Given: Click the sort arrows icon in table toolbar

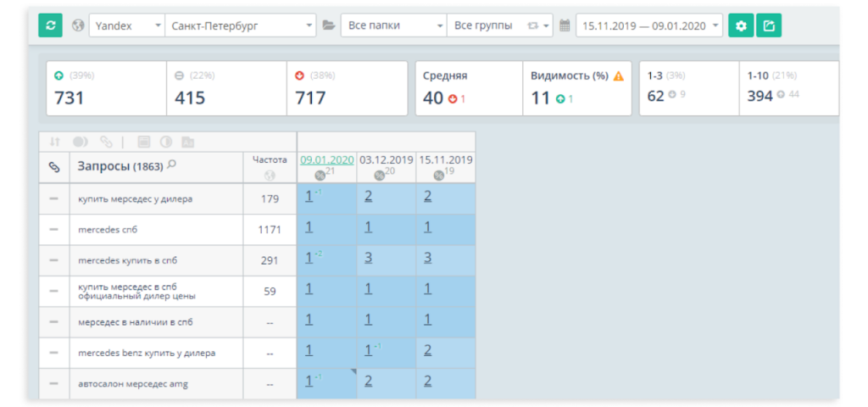Looking at the screenshot, I should [54, 142].
